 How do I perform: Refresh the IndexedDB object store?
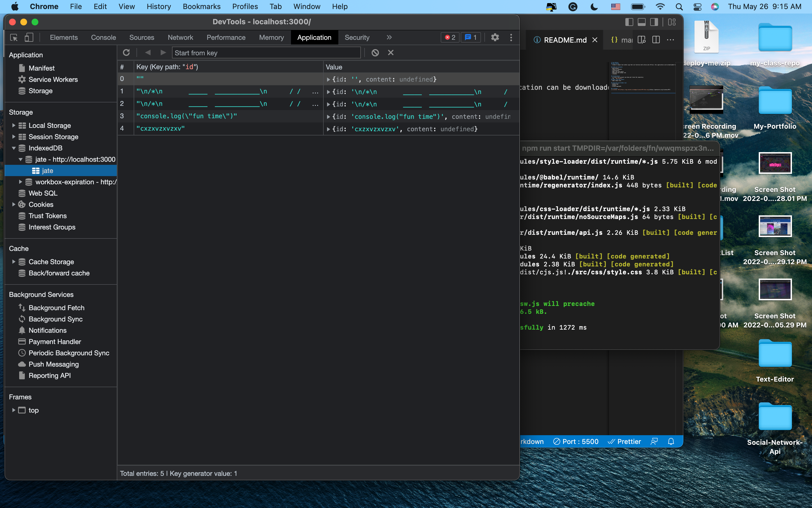126,52
